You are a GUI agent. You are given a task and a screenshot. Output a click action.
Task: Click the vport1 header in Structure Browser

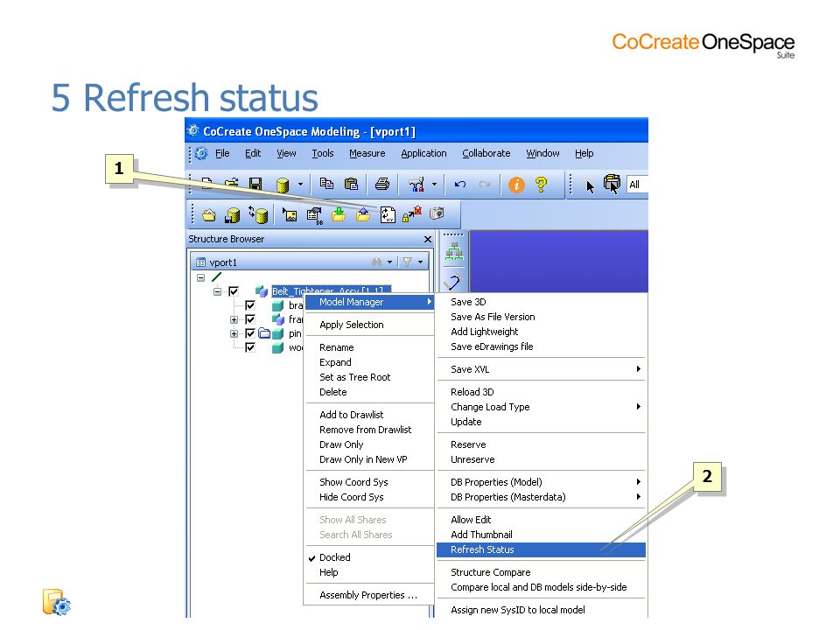[x=223, y=262]
